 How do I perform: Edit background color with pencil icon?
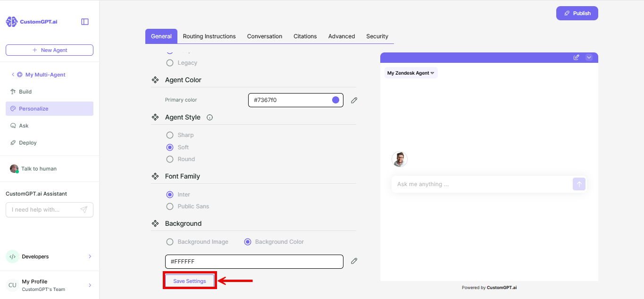pos(354,261)
